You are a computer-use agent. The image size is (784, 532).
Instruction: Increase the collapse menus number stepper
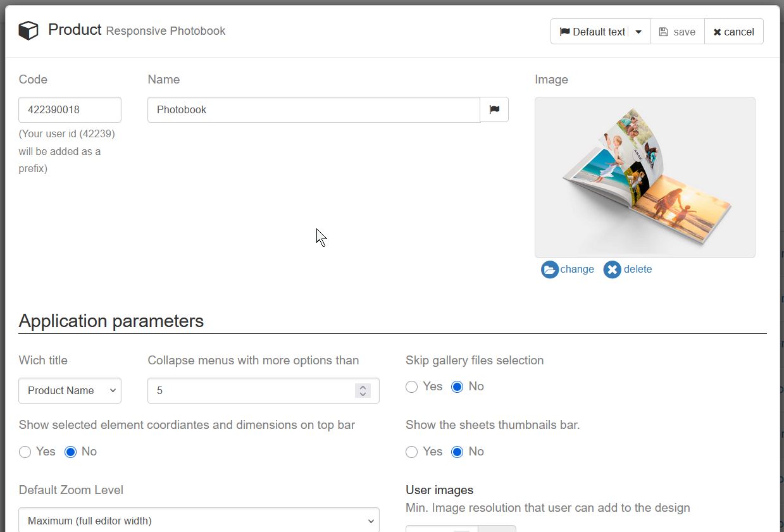pos(363,387)
